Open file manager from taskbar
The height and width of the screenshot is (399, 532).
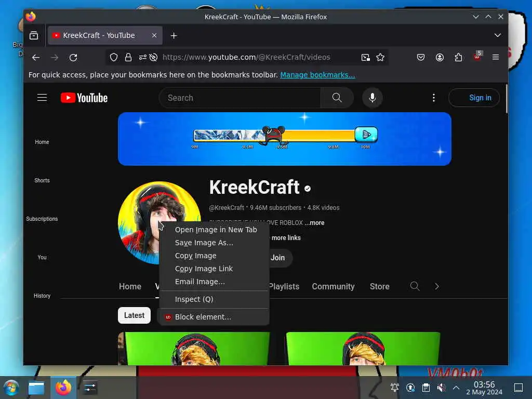[x=36, y=388]
